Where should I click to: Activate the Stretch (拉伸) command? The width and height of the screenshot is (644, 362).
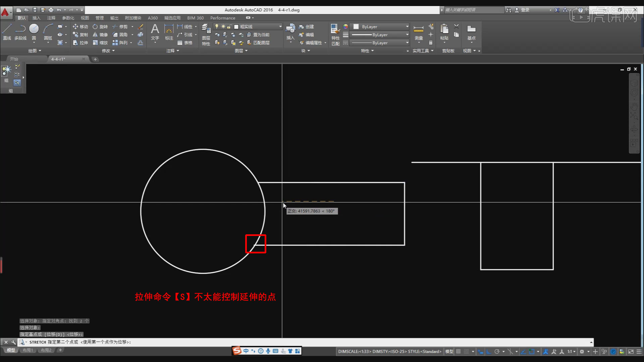(x=80, y=43)
